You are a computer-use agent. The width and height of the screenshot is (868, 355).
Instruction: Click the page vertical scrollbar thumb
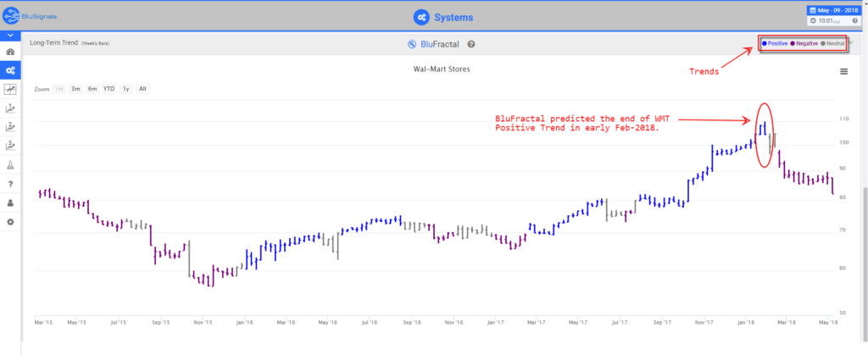[865, 264]
